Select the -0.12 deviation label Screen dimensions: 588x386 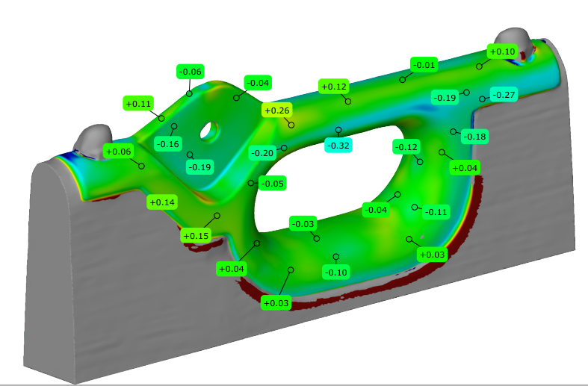tap(406, 147)
